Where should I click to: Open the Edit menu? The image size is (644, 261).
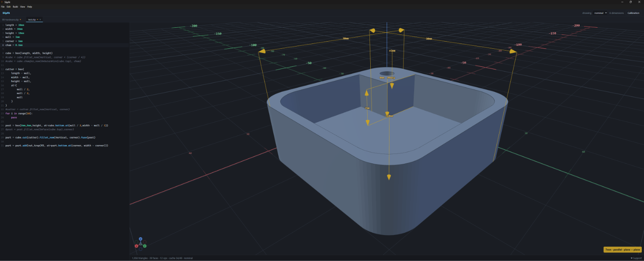point(8,7)
